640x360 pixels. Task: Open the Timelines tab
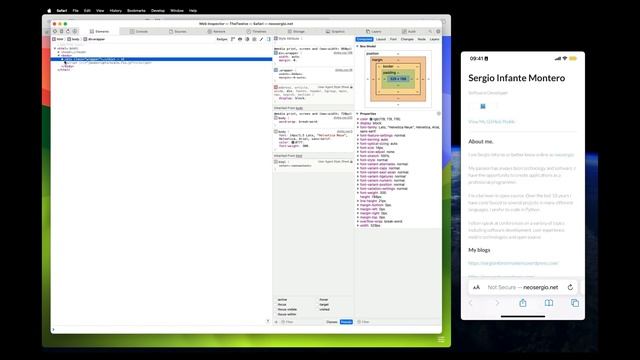tap(256, 31)
